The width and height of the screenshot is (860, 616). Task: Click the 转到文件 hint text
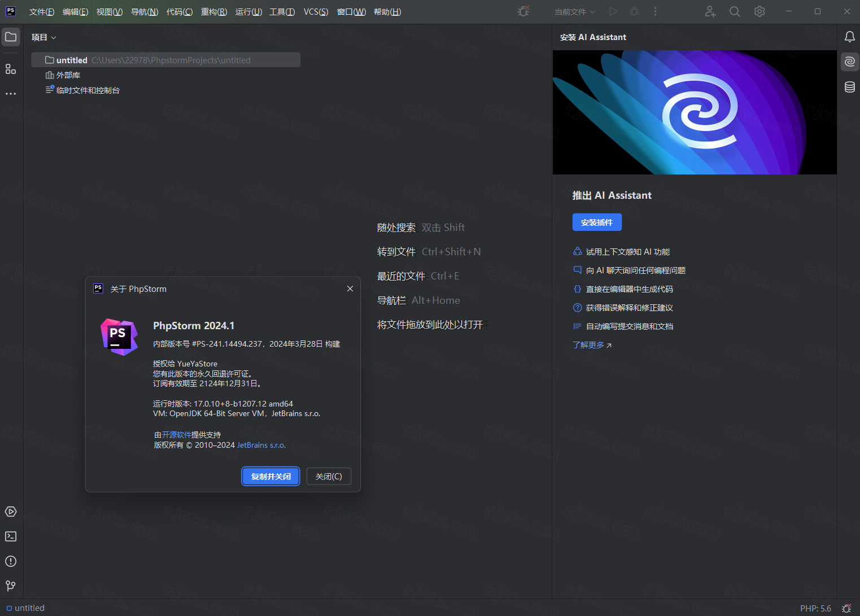(x=396, y=252)
